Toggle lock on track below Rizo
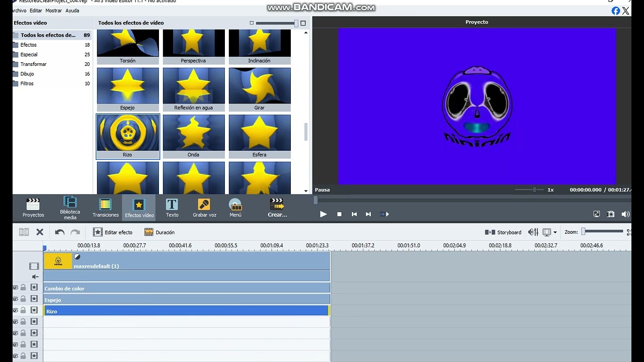The width and height of the screenshot is (644, 362). coord(23,322)
